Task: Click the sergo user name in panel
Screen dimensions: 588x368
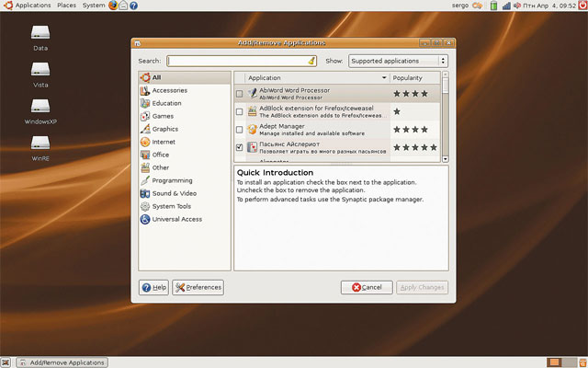Action: [x=459, y=6]
